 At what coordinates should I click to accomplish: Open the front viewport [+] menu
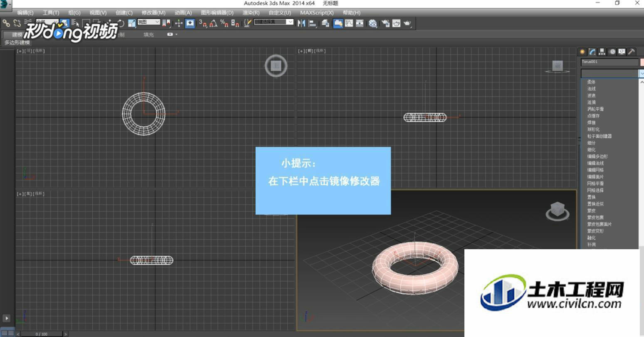pyautogui.click(x=301, y=51)
